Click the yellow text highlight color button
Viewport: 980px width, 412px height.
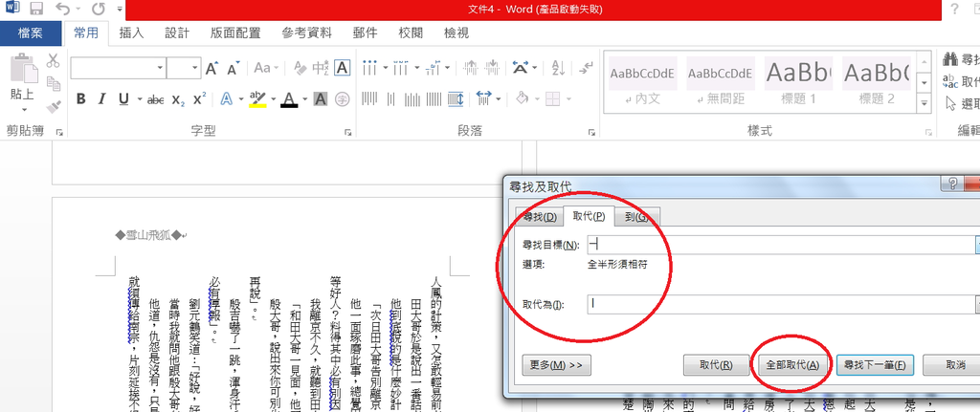point(257,98)
